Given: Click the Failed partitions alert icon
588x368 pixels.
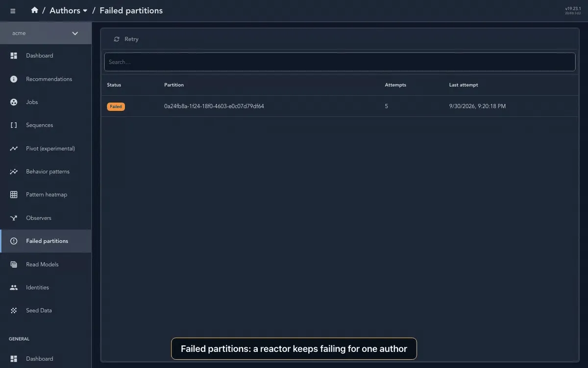Looking at the screenshot, I should 14,241.
